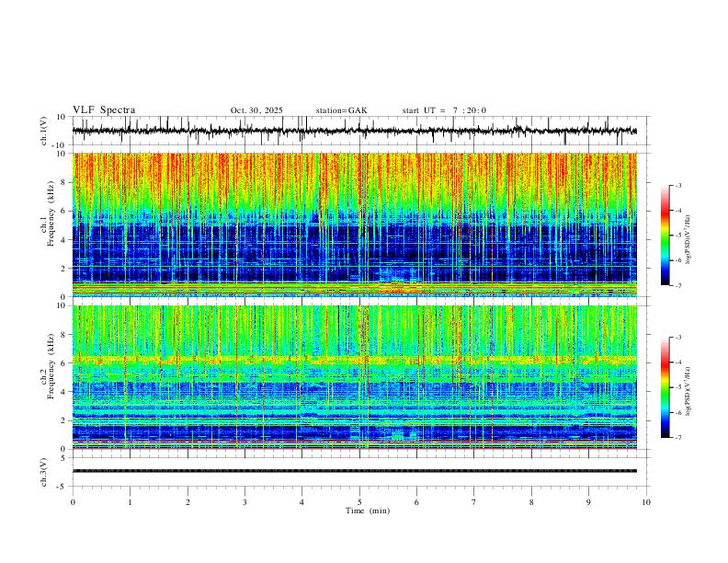728x563 pixels.
Task: Click the "0" tick on the Time axis
Action: tap(73, 502)
